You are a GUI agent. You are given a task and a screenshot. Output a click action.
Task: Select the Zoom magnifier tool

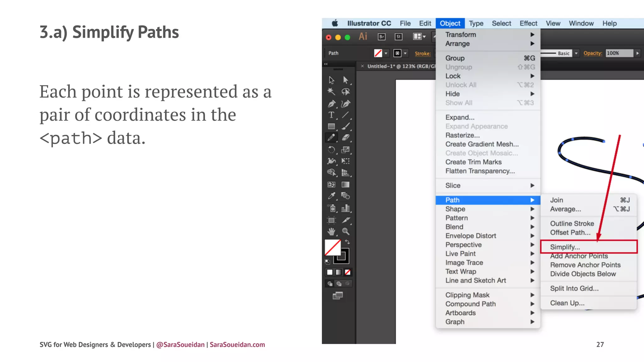346,232
